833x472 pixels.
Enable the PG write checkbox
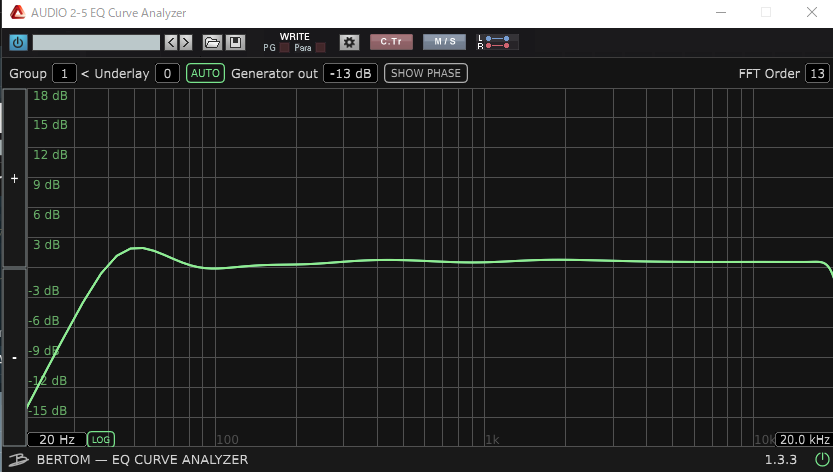click(x=285, y=48)
